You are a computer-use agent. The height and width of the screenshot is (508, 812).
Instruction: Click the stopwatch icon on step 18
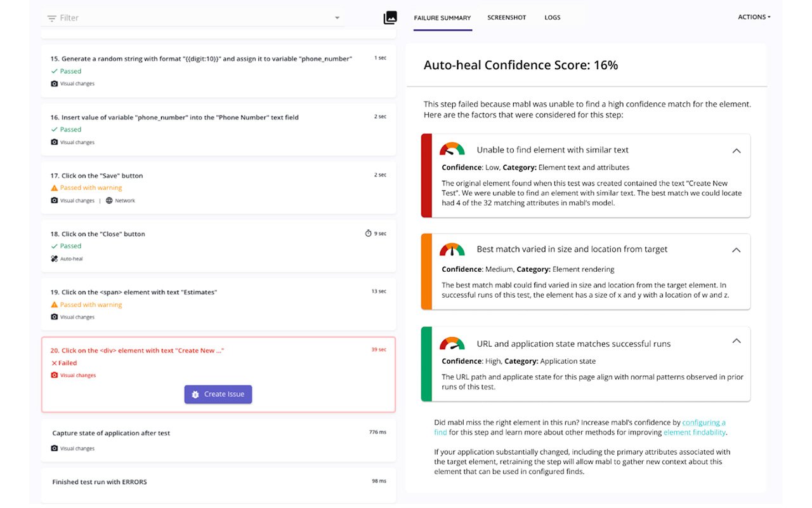click(x=368, y=234)
